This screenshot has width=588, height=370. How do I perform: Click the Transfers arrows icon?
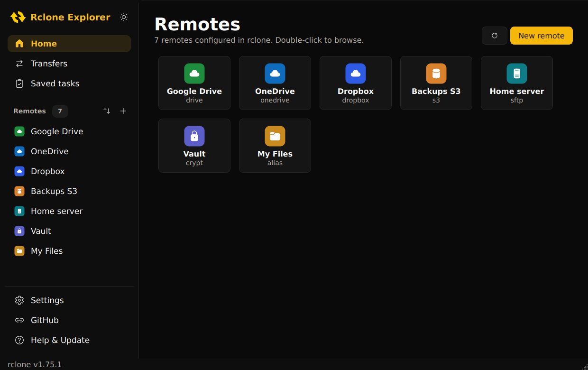19,64
